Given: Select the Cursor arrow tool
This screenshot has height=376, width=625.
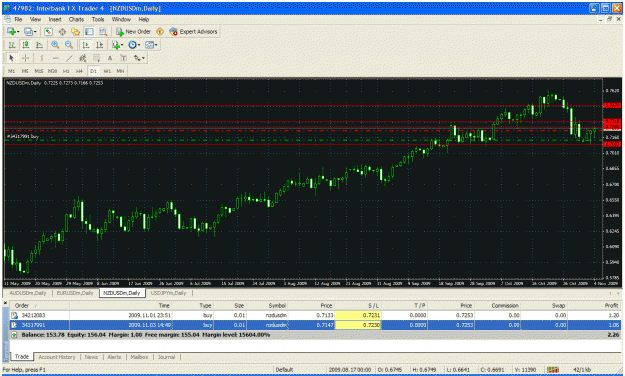Looking at the screenshot, I should coord(11,58).
